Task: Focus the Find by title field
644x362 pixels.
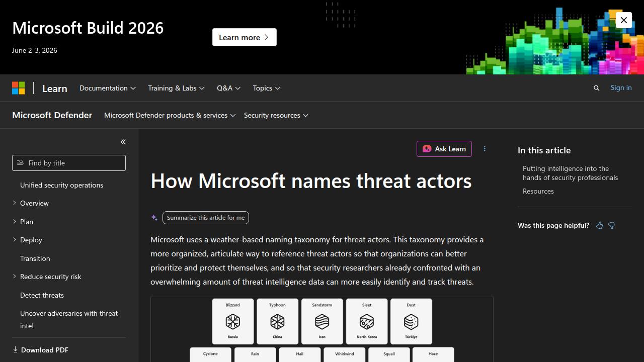Action: pos(69,163)
